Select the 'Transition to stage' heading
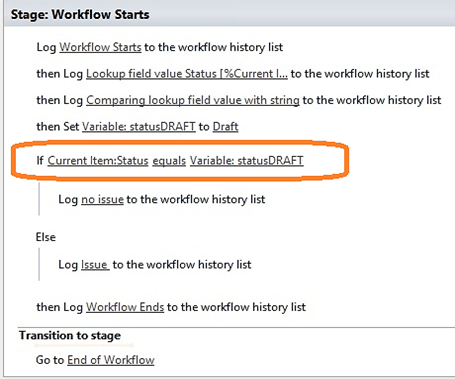The image size is (455, 379). 70,335
